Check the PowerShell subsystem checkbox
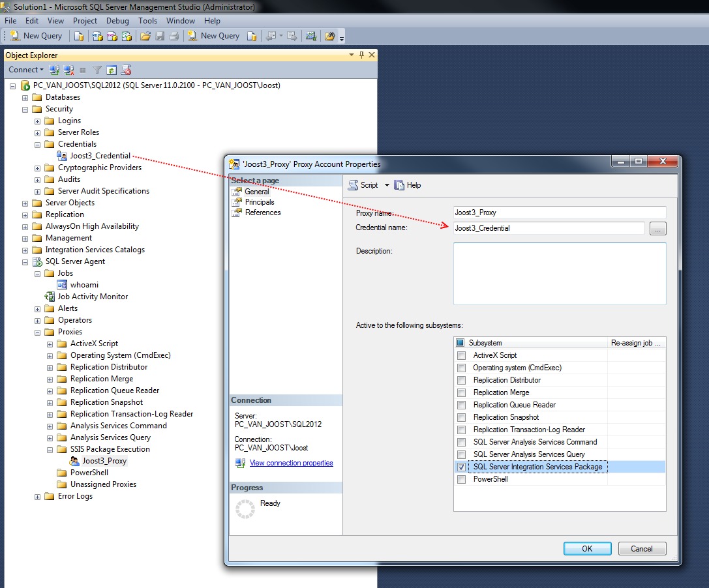Screen dimensions: 709x588 click(462, 479)
